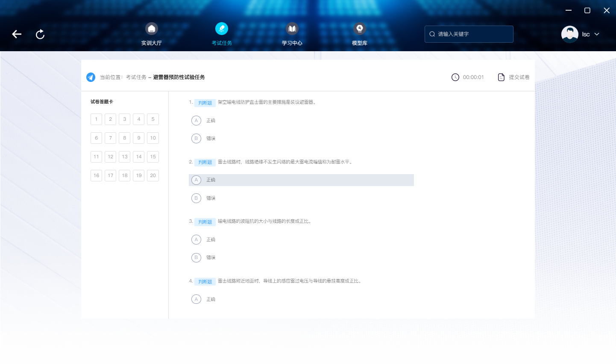Click the back arrow icon
This screenshot has height=364, width=616.
point(17,34)
